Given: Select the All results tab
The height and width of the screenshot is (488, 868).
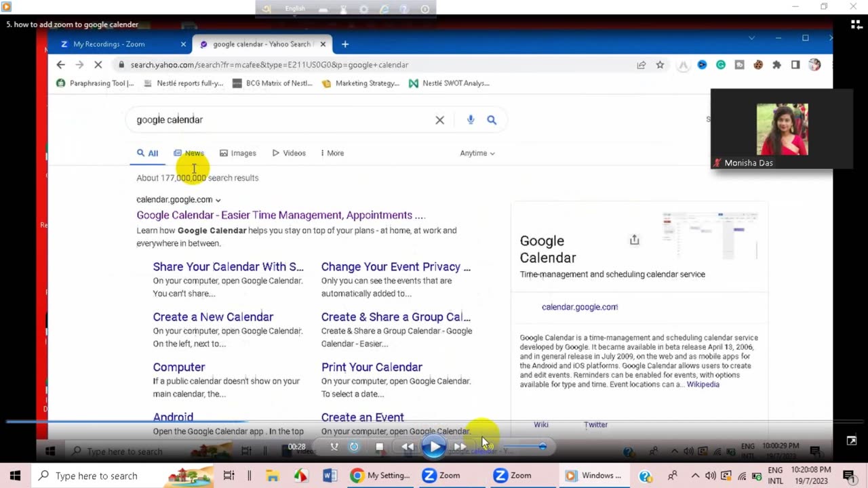Looking at the screenshot, I should point(147,153).
